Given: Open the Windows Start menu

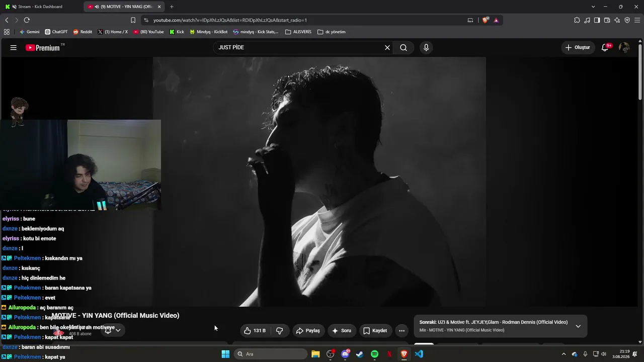Looking at the screenshot, I should coord(225,354).
